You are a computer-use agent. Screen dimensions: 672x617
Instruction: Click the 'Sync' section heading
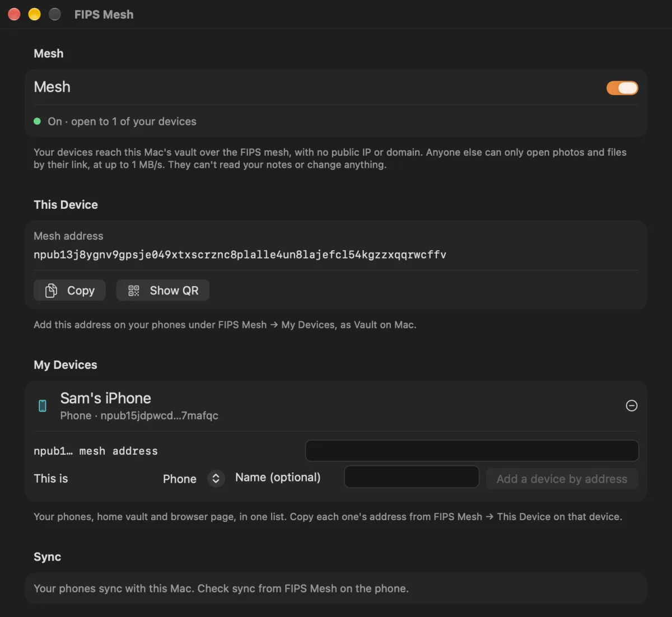tap(47, 557)
